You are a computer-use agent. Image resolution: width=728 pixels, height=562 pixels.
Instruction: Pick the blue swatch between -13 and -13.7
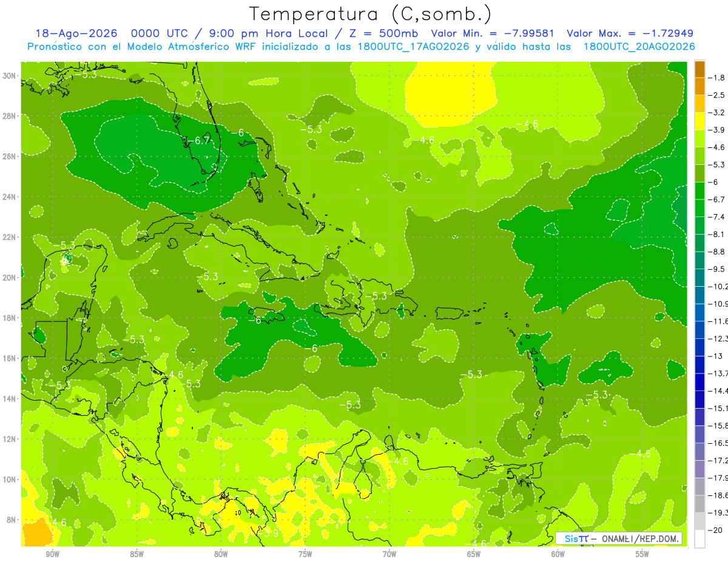pos(699,365)
